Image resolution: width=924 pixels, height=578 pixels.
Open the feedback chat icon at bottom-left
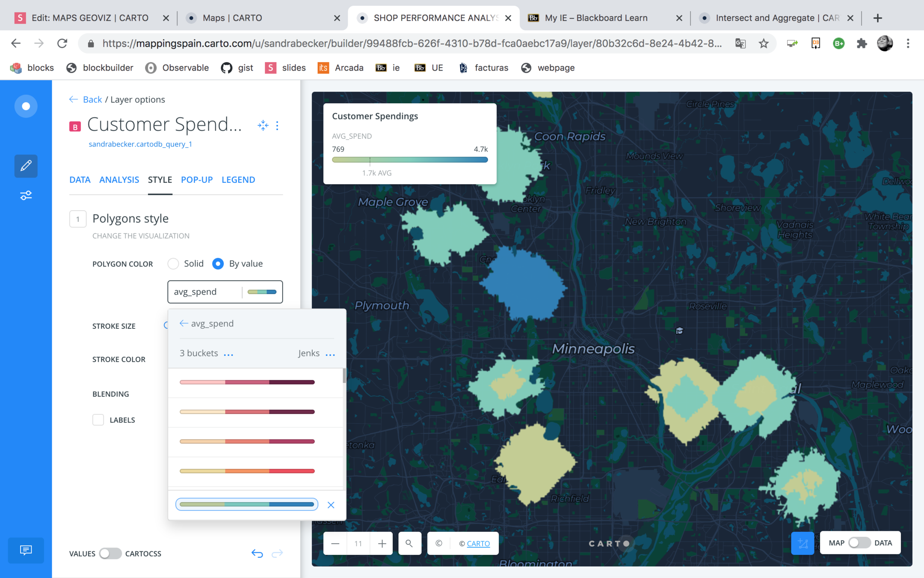pyautogui.click(x=26, y=550)
